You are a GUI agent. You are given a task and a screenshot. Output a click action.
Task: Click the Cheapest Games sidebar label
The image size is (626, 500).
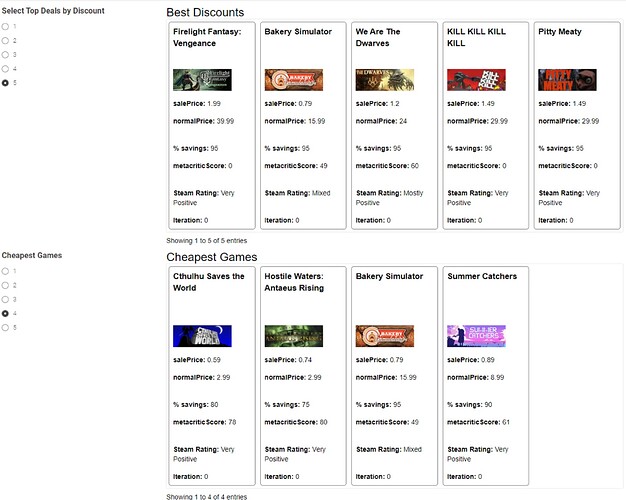tap(32, 255)
